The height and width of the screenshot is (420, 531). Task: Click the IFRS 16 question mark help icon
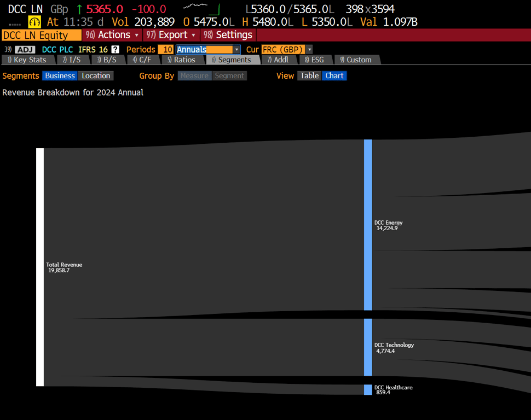115,49
